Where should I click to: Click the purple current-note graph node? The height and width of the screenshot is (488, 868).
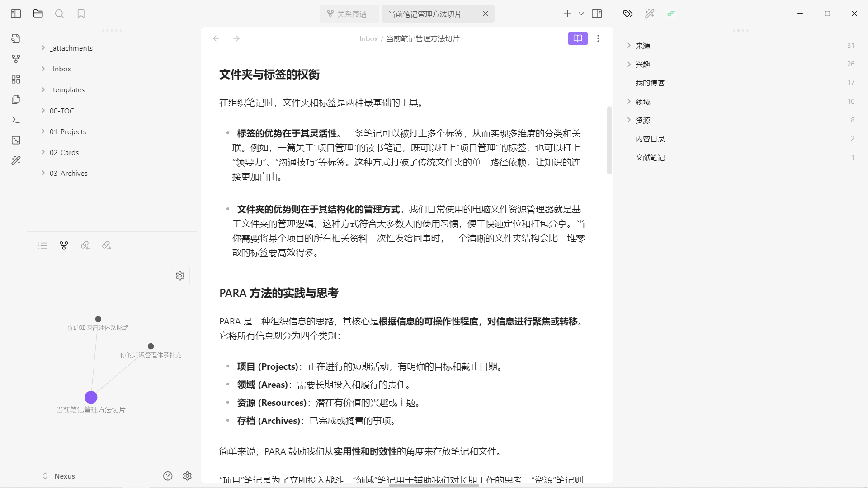tap(91, 397)
